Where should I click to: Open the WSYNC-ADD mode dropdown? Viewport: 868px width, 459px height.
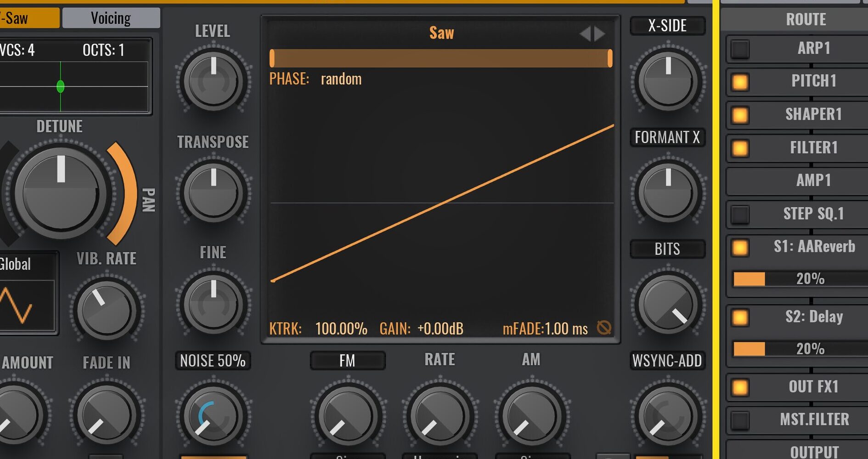point(667,360)
